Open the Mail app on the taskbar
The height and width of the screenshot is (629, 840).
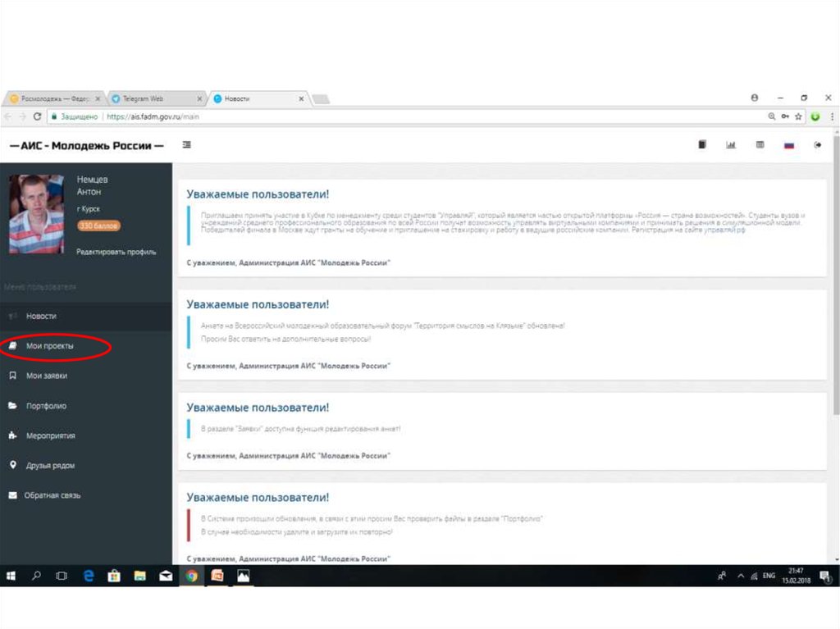click(166, 576)
